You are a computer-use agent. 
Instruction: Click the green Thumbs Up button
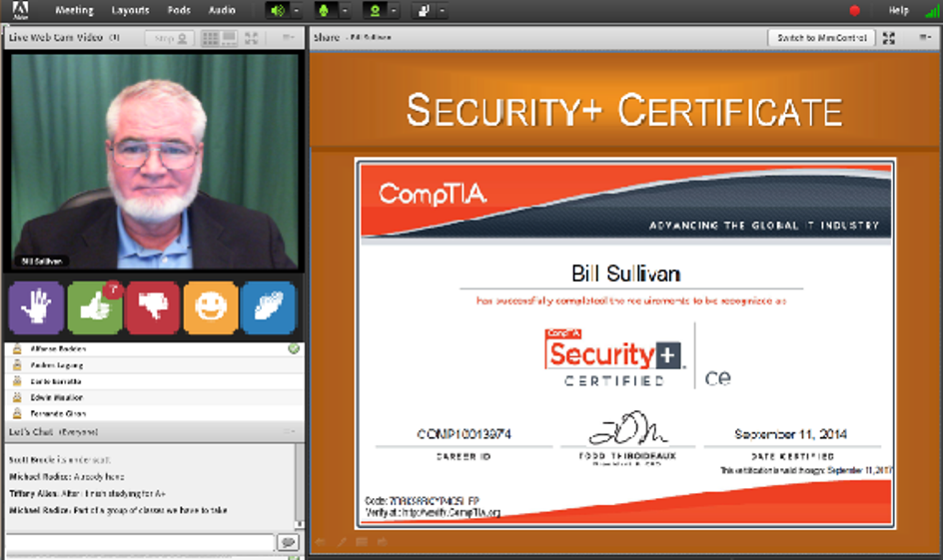[x=95, y=307]
